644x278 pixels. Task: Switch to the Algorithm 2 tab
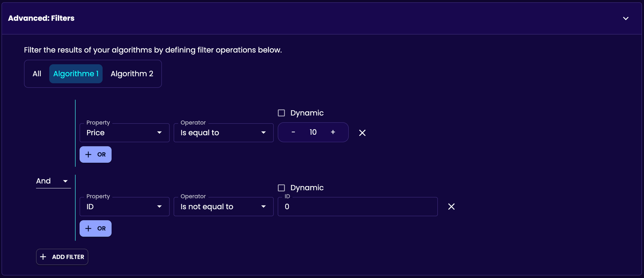132,74
